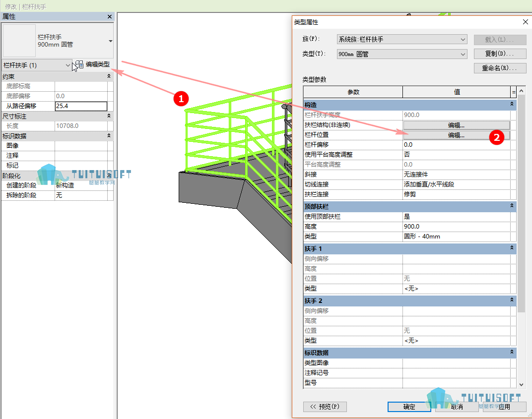The image size is (532, 419).
Task: Open the railing type selector dropdown
Action: point(110,41)
